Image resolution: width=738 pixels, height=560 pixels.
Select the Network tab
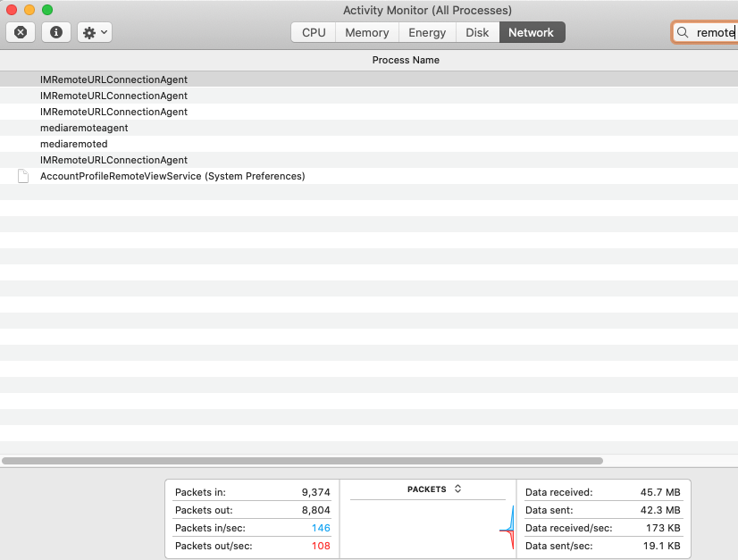tap(532, 32)
